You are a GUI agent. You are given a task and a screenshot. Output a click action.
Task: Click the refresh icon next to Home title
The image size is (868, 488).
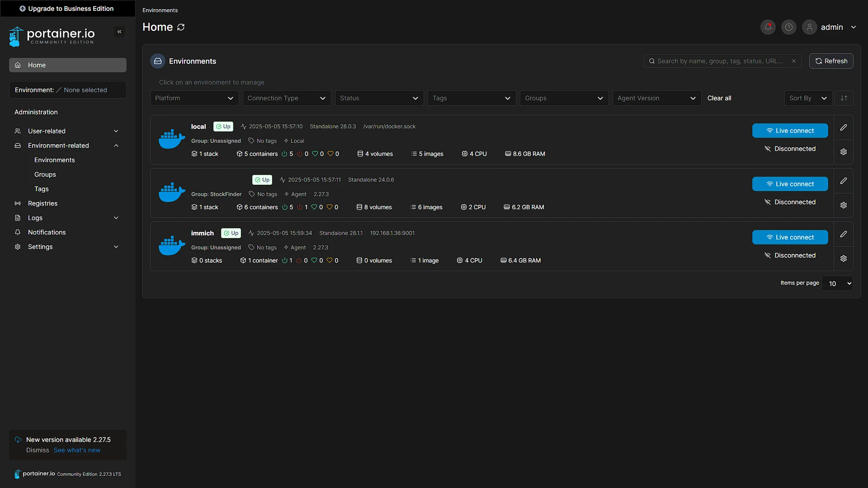[181, 27]
